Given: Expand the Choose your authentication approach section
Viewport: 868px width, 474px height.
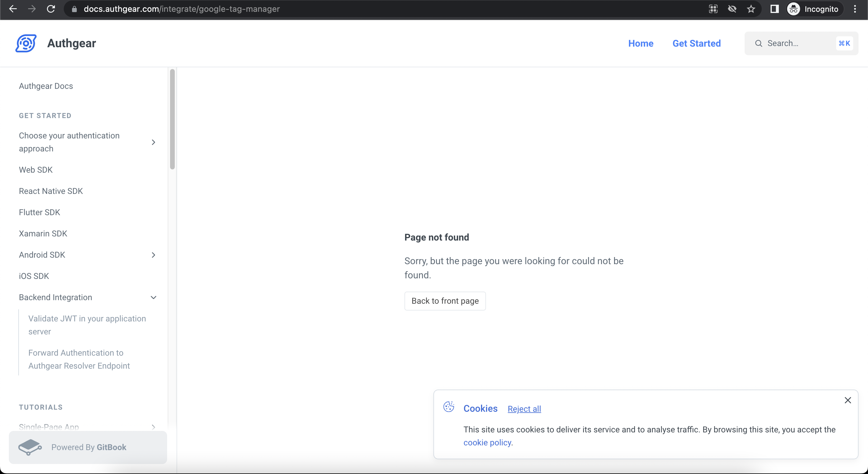Looking at the screenshot, I should [x=154, y=142].
